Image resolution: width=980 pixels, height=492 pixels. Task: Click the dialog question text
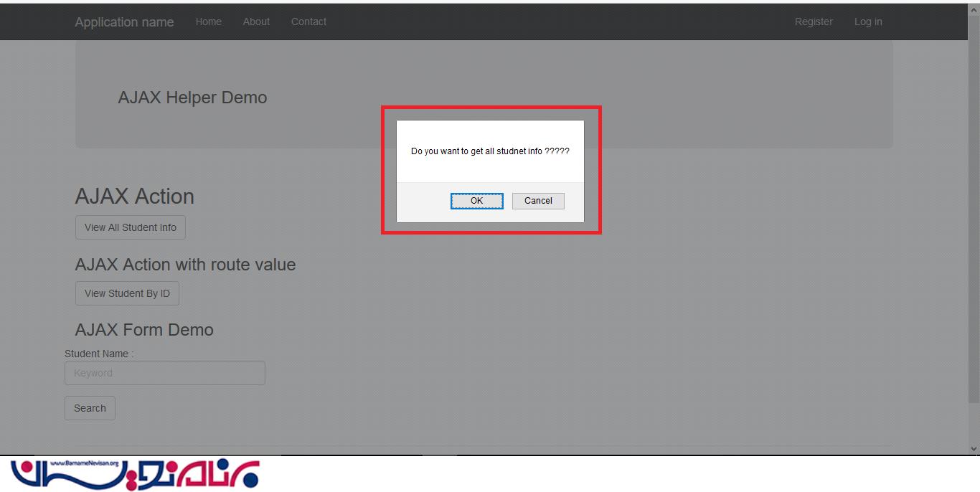point(490,151)
